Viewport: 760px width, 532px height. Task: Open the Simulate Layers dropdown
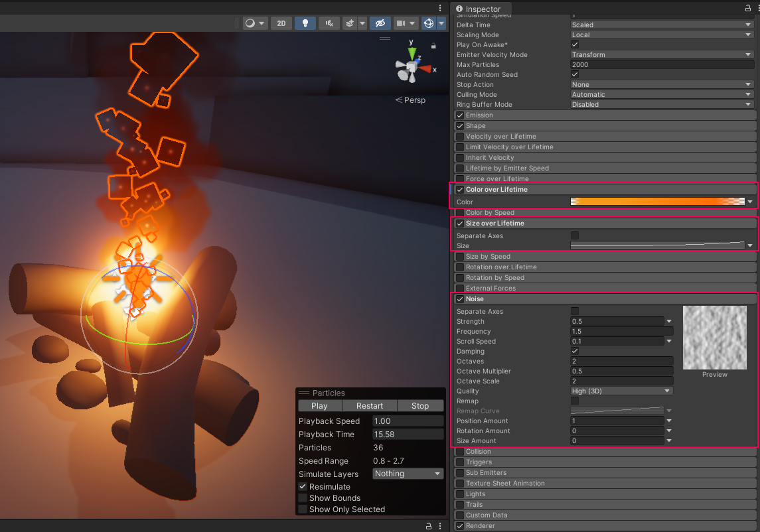(x=408, y=474)
